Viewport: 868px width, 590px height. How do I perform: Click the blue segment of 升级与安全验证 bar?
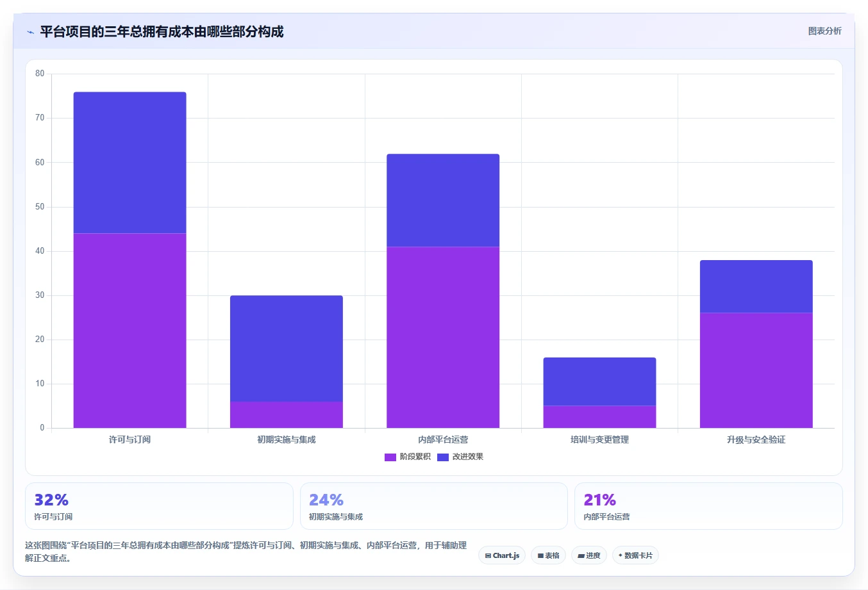click(756, 286)
